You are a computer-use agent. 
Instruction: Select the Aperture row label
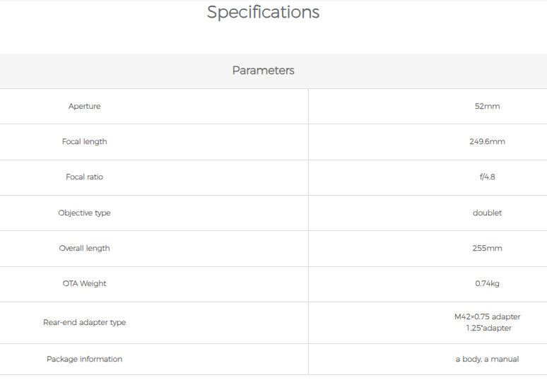click(x=84, y=106)
